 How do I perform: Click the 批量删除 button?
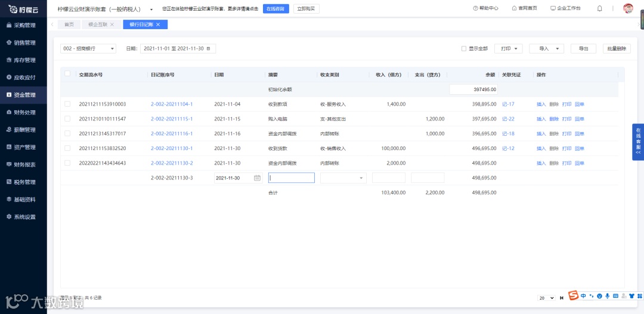point(617,48)
